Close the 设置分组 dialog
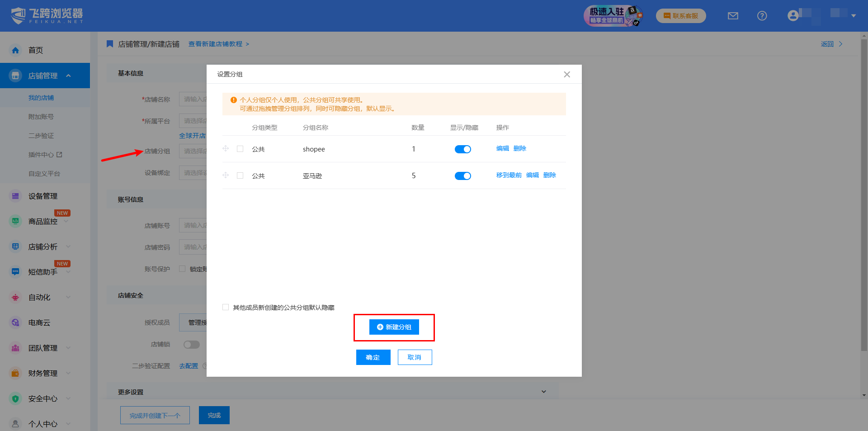This screenshot has width=868, height=431. click(566, 75)
